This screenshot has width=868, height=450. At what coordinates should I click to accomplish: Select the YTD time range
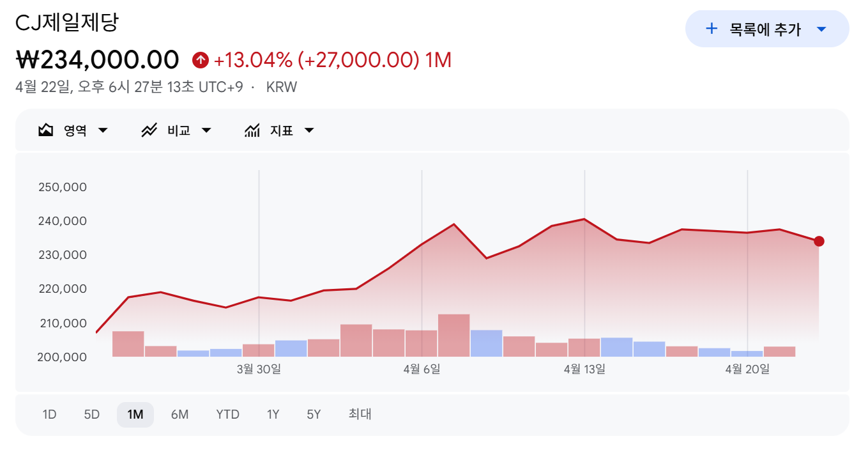[227, 414]
